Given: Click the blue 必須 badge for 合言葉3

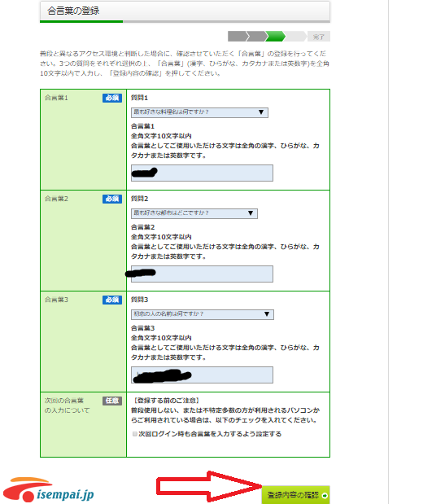Looking at the screenshot, I should point(112,300).
